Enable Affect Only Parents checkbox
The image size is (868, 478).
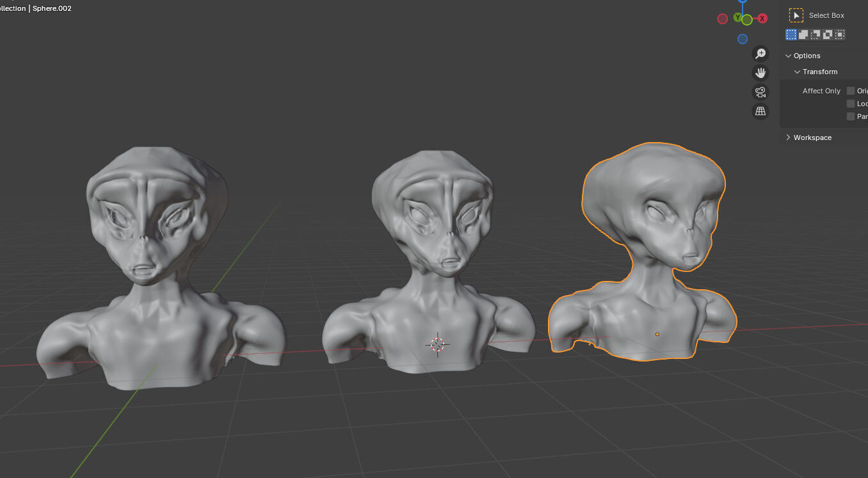[x=851, y=116]
